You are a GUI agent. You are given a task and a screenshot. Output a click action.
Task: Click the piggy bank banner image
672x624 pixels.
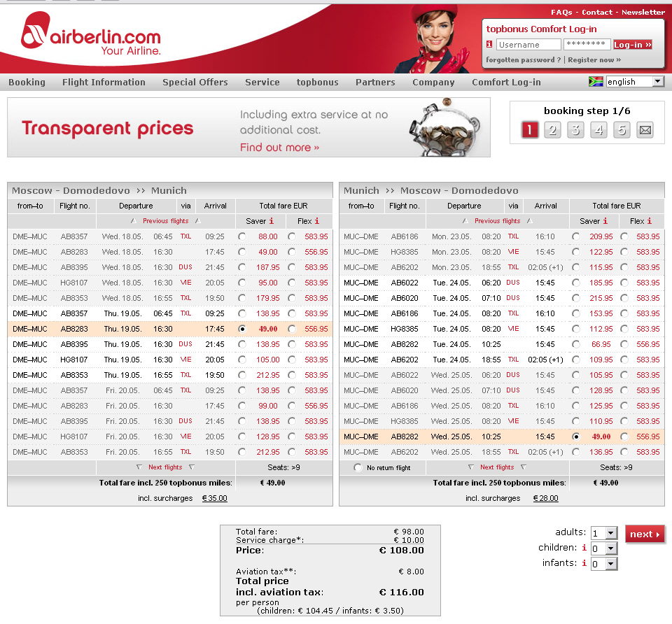coord(444,127)
